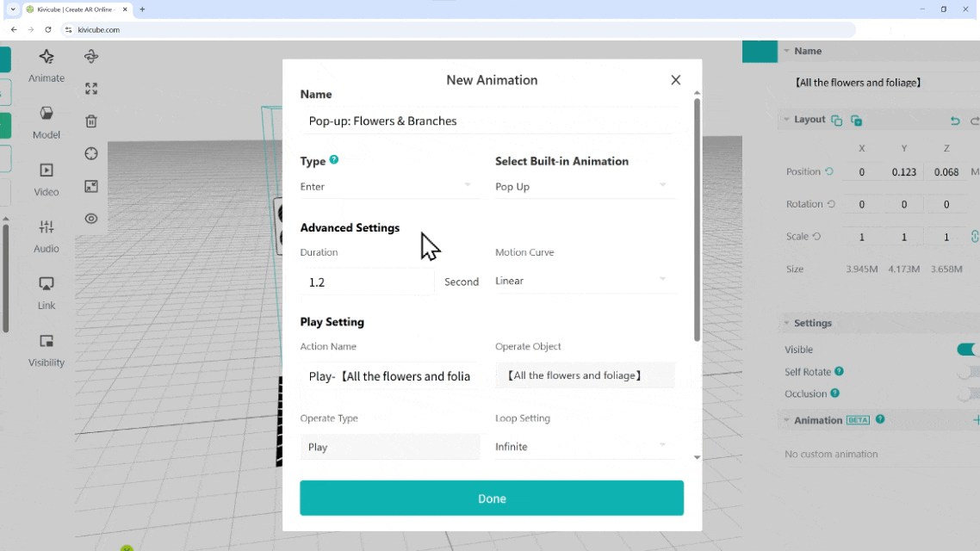Toggle the Visible switch off
The height and width of the screenshot is (551, 980).
[x=967, y=350]
